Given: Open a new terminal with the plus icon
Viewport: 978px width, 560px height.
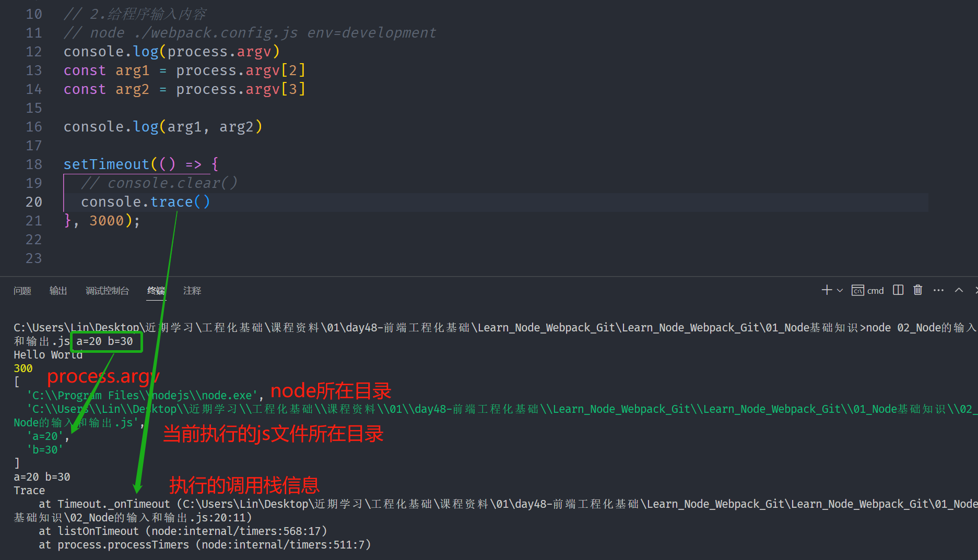Looking at the screenshot, I should [x=826, y=290].
